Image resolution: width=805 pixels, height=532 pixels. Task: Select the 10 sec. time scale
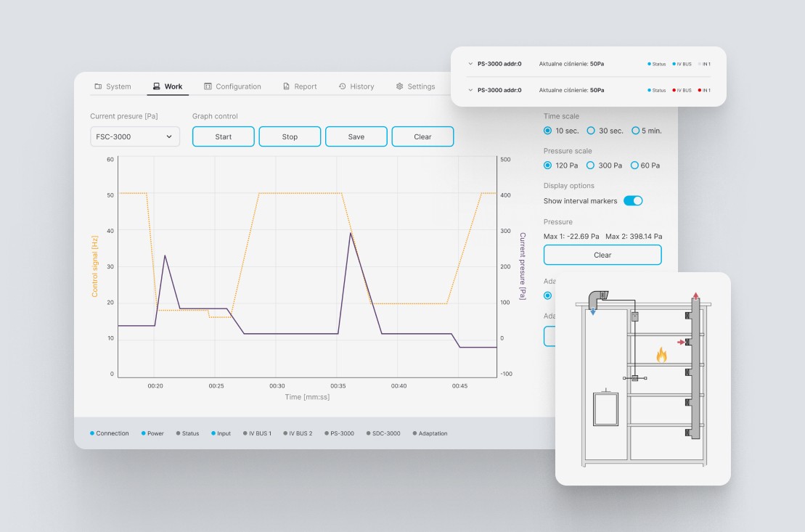pos(548,131)
